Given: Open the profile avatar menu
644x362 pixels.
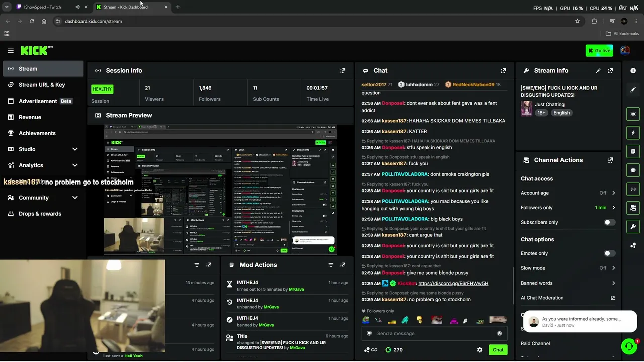Looking at the screenshot, I should click(625, 51).
